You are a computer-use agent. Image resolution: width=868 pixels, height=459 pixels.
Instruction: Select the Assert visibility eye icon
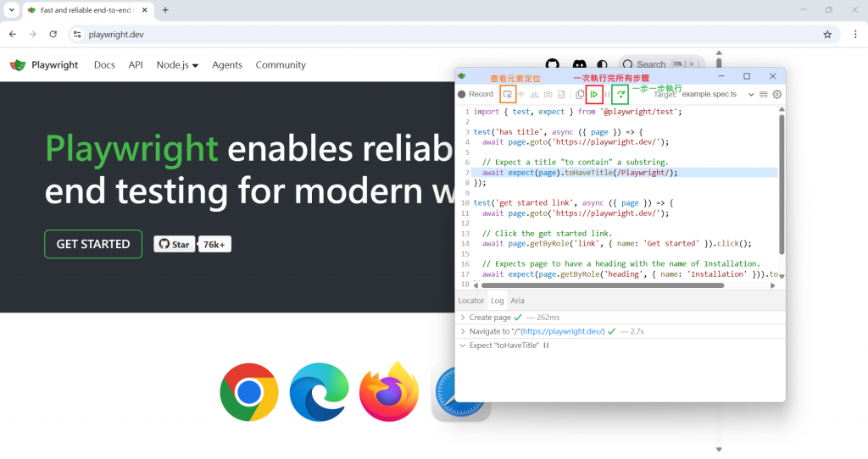click(521, 95)
